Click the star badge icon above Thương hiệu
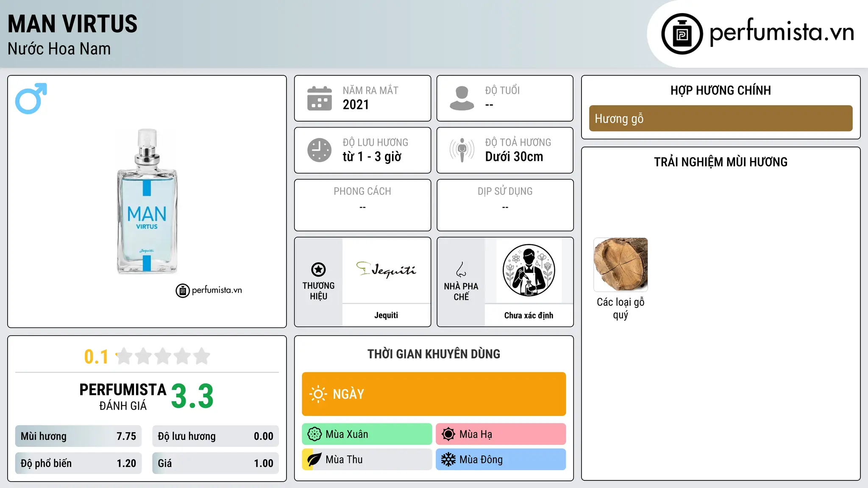868x488 pixels. click(x=318, y=269)
